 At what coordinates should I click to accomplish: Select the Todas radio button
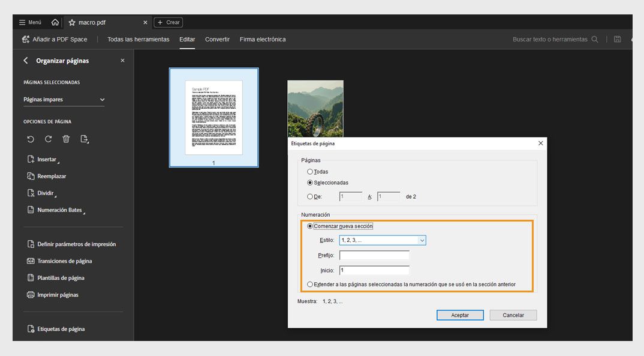[310, 172]
